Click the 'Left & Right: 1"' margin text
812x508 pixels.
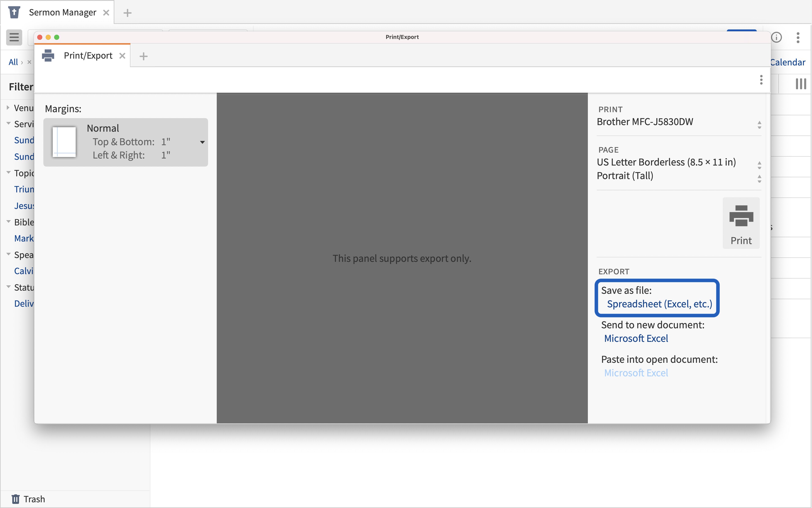(x=132, y=155)
